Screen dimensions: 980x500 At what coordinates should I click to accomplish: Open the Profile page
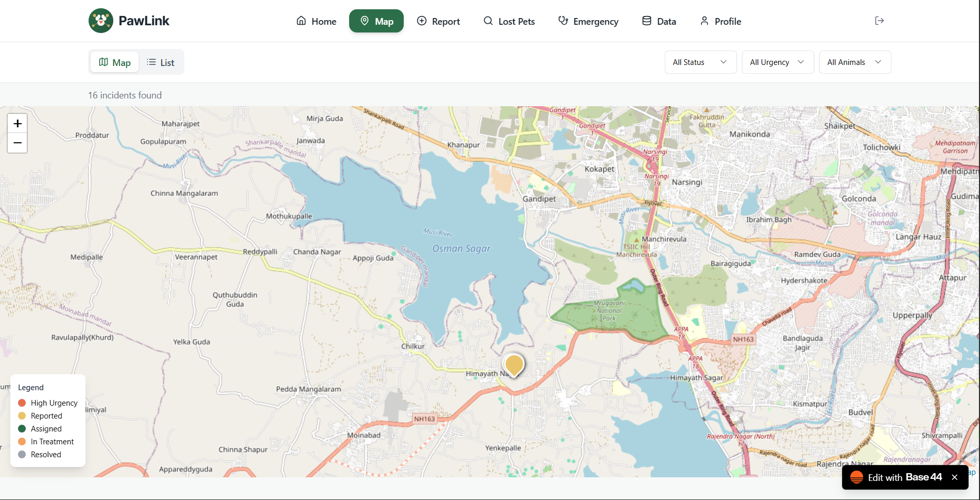pyautogui.click(x=720, y=21)
